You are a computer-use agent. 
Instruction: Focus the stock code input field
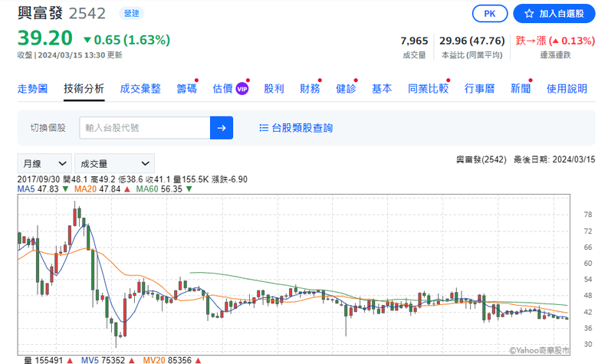tap(145, 128)
